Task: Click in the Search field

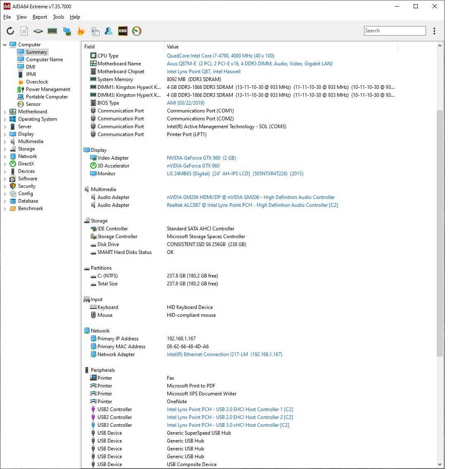Action: pyautogui.click(x=395, y=31)
